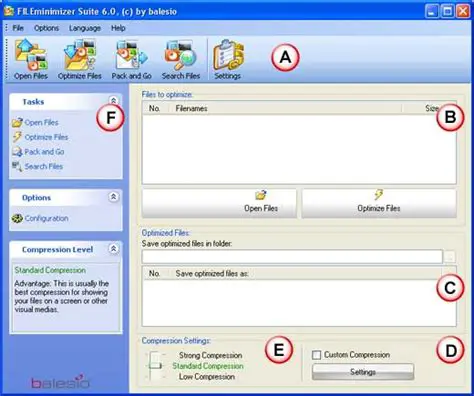Click the FILEminimizer app icon in title bar
This screenshot has height=396, width=474.
[x=9, y=11]
